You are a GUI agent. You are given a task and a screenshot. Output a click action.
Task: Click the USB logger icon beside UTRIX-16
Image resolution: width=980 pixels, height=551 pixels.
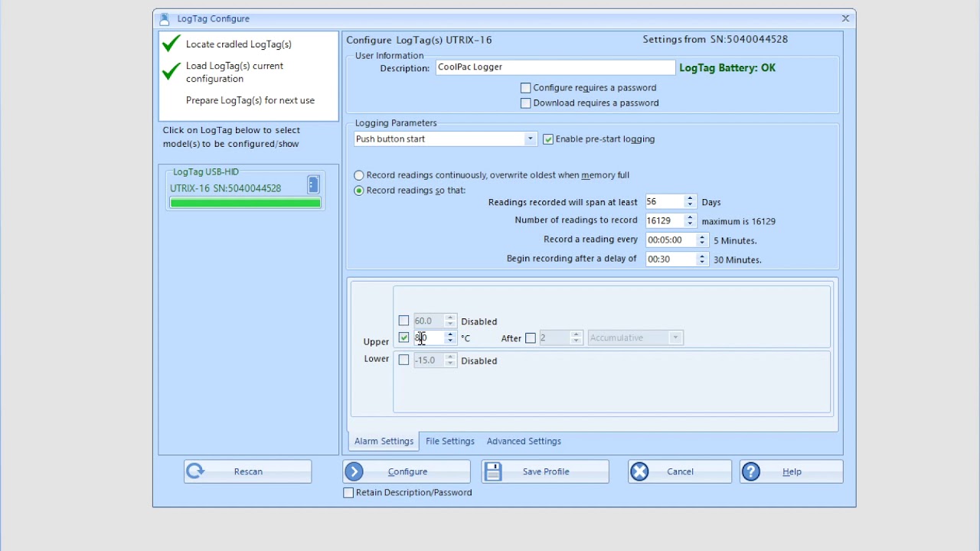(x=313, y=184)
